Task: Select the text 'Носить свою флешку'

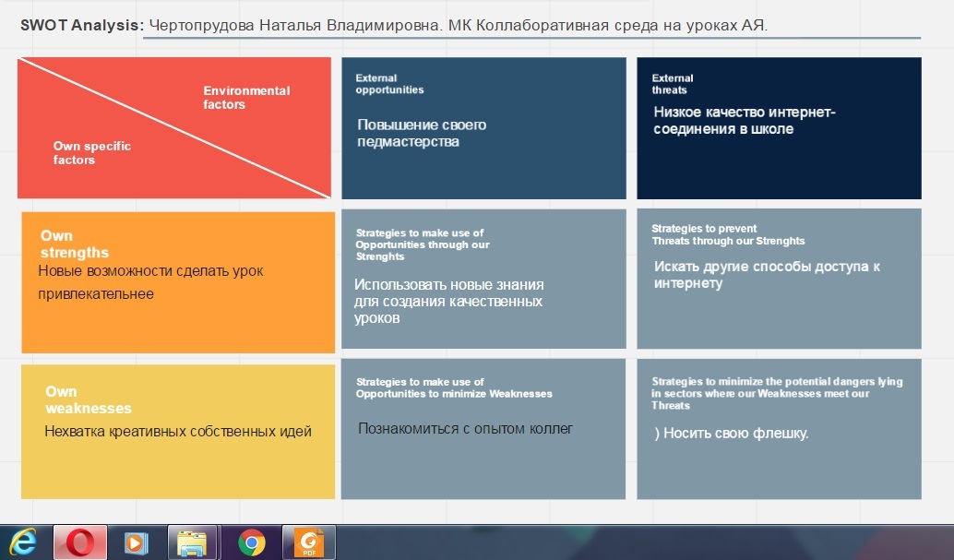Action: click(x=735, y=433)
